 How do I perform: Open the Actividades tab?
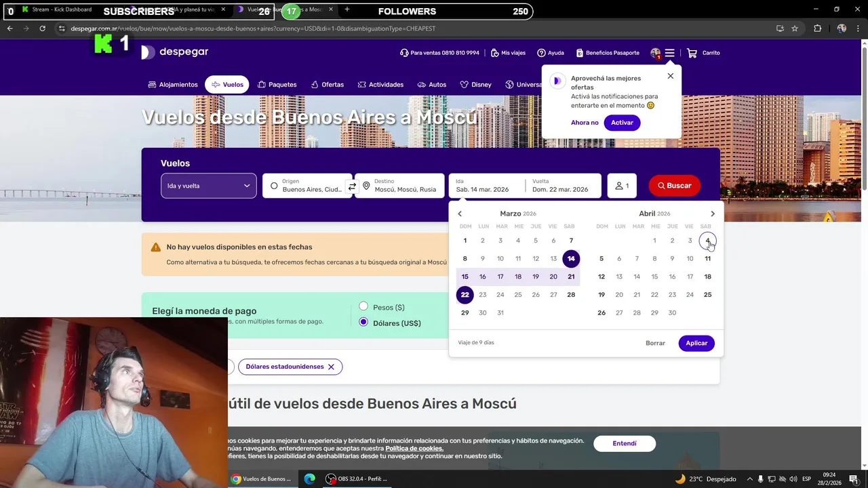tap(380, 85)
